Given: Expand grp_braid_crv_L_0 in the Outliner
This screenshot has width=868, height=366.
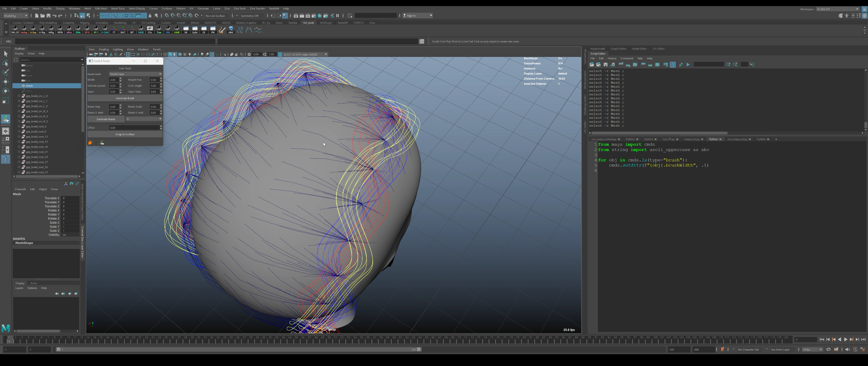Looking at the screenshot, I should [x=20, y=96].
